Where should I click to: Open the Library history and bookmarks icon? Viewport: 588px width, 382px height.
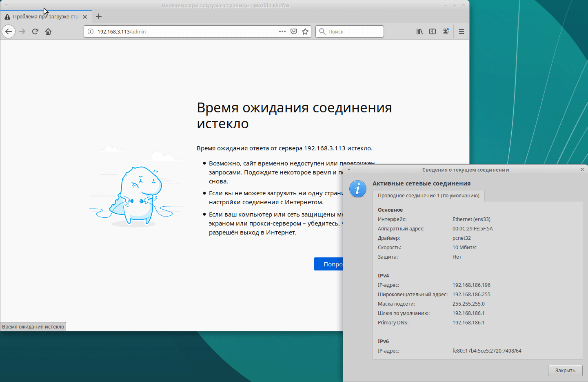[x=419, y=31]
